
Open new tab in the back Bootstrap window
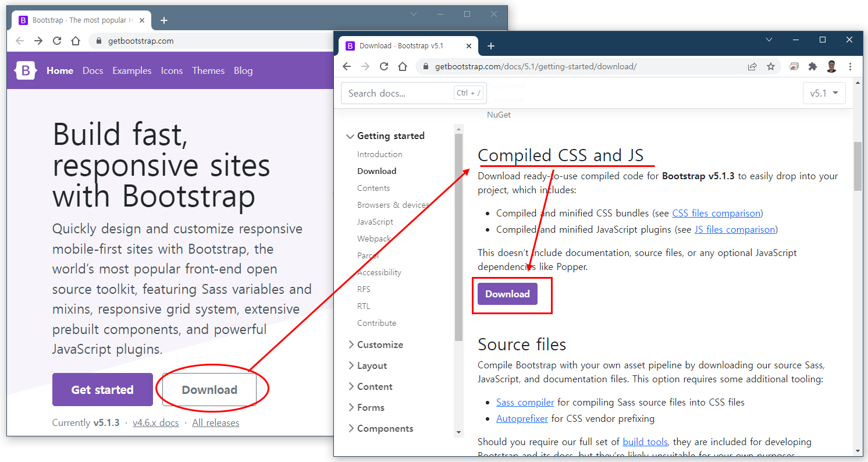164,20
